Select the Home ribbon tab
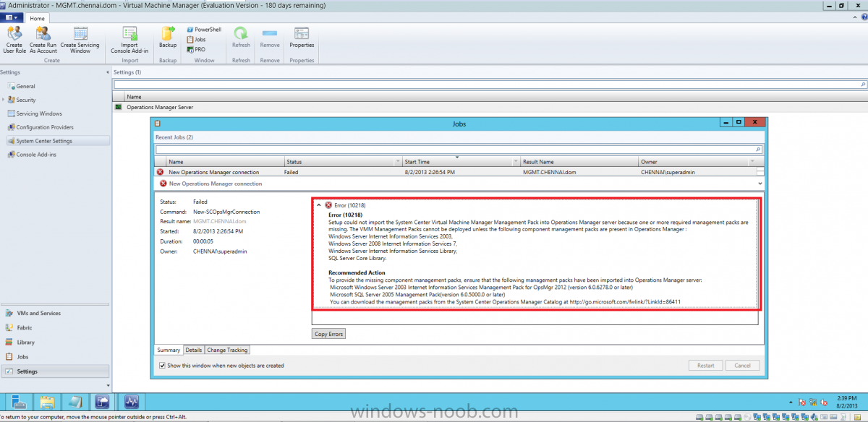Screen dimensions: 868x422 tap(35, 18)
